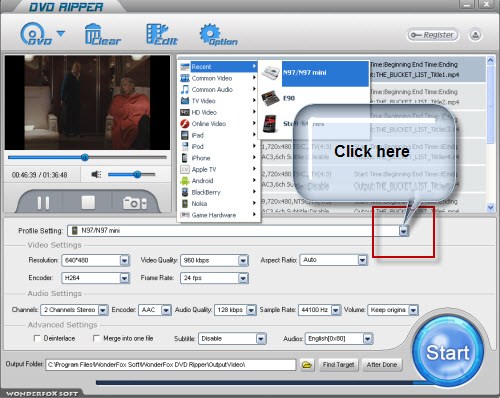
Task: Browse output folder with folder icon
Action: point(307,365)
